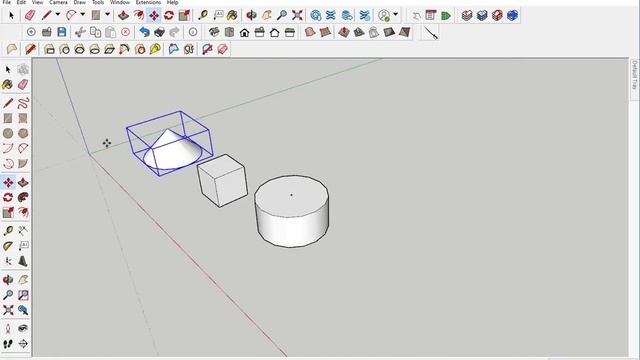Cut selection with the scissors icon

[x=80, y=32]
